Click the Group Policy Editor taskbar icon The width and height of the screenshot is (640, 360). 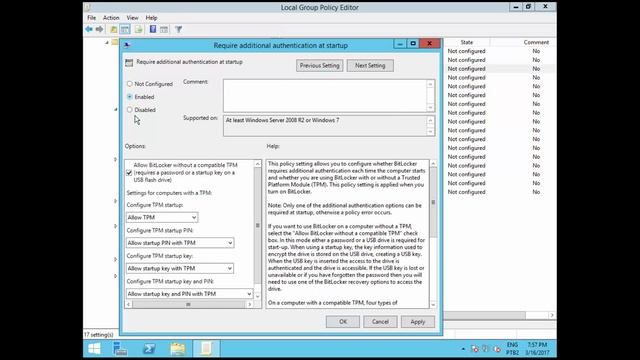(206, 349)
